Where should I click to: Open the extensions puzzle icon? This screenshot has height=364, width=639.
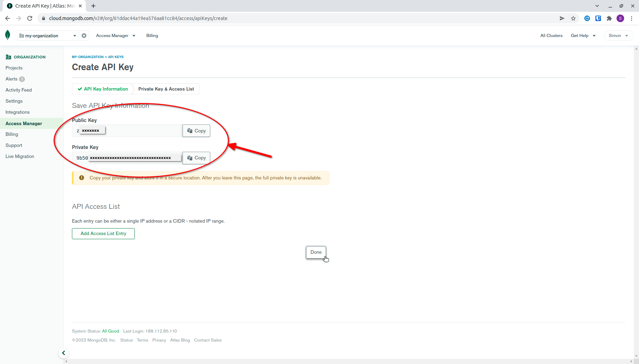(x=609, y=18)
